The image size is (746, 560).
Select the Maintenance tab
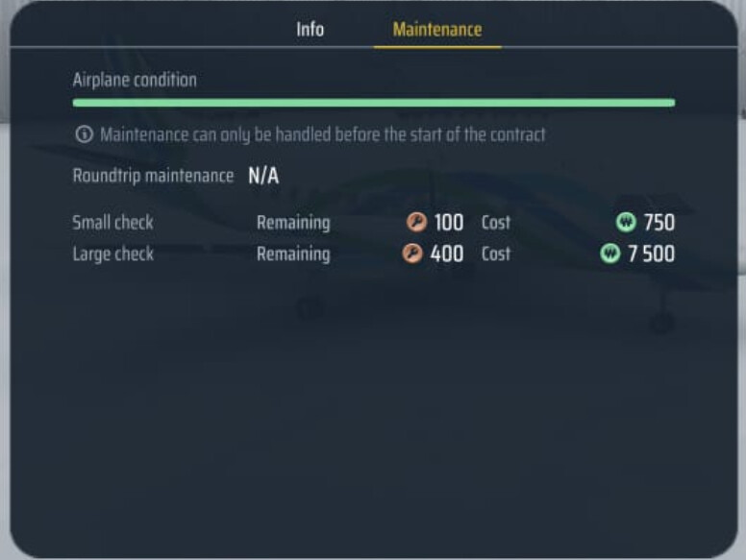pos(437,29)
